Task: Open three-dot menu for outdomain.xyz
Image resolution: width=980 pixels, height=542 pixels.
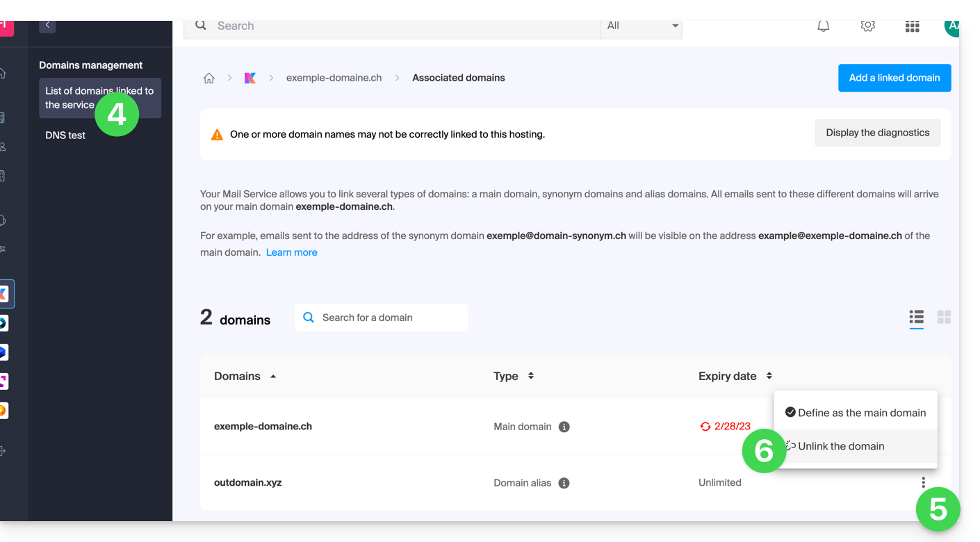Action: [x=923, y=482]
